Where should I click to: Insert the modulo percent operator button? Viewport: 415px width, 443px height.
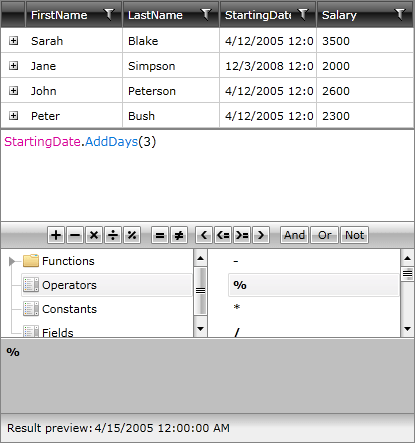(132, 235)
